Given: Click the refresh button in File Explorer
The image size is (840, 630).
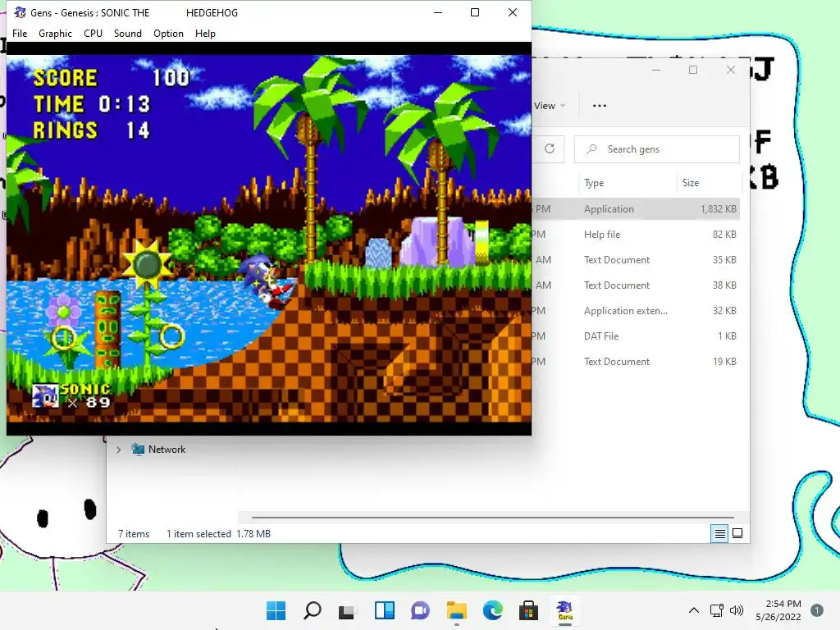Looking at the screenshot, I should (x=550, y=149).
